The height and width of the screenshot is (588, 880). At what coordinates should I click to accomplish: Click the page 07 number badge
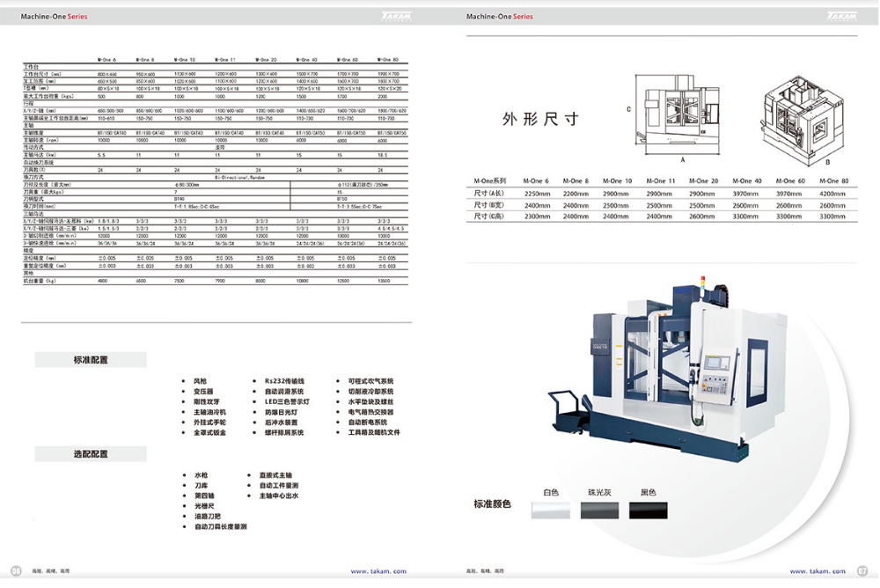pyautogui.click(x=862, y=570)
